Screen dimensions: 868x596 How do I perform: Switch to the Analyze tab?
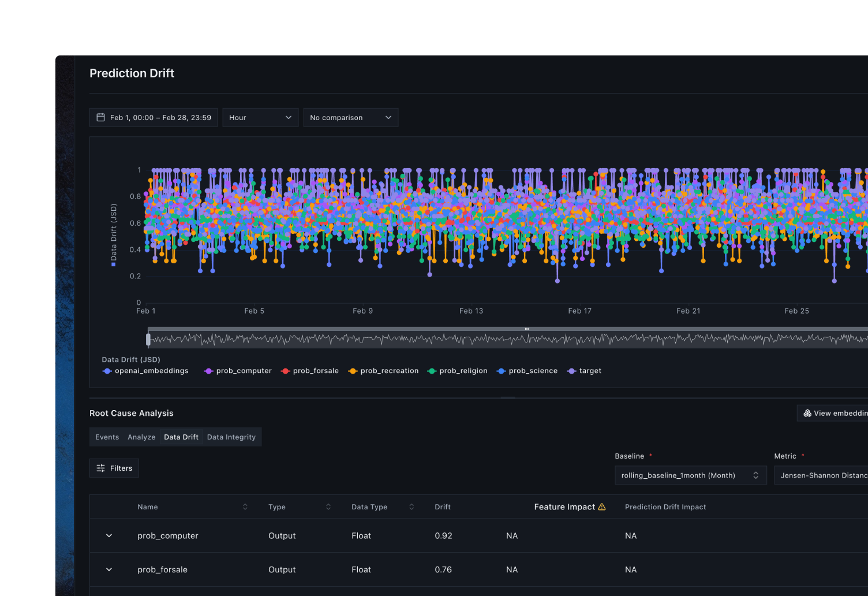pyautogui.click(x=141, y=437)
